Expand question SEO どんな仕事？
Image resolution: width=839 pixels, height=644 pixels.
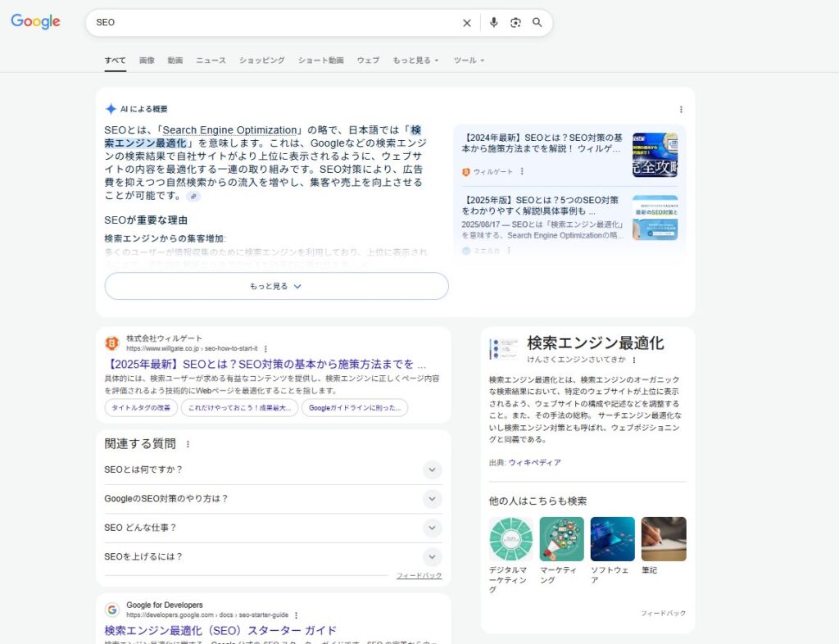click(432, 528)
